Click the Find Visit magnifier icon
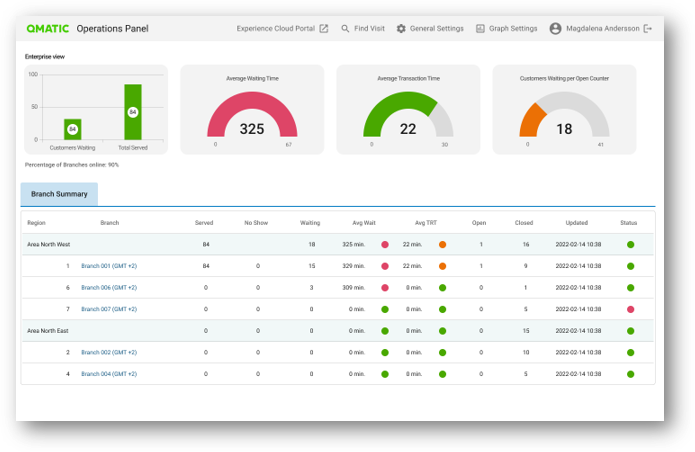The height and width of the screenshot is (452, 695). pyautogui.click(x=345, y=29)
